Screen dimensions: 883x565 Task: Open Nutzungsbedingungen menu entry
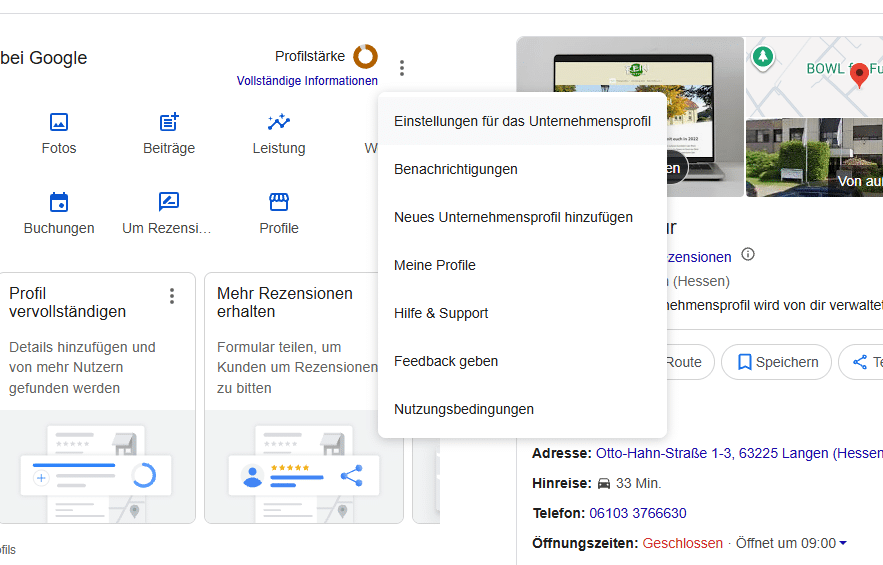coord(522,409)
